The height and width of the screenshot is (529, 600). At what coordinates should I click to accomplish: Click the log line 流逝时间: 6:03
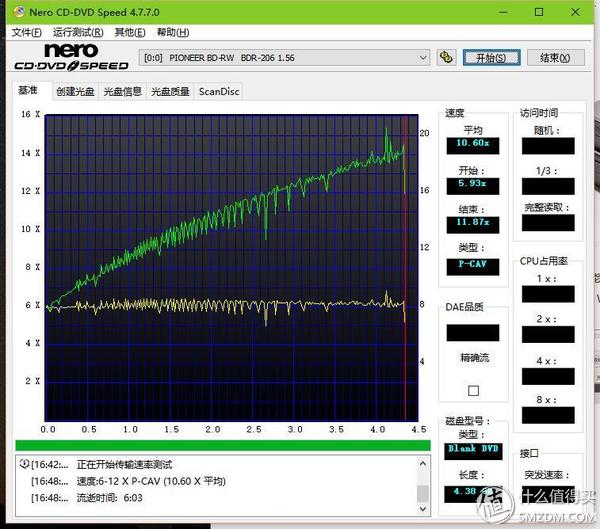coord(109,498)
